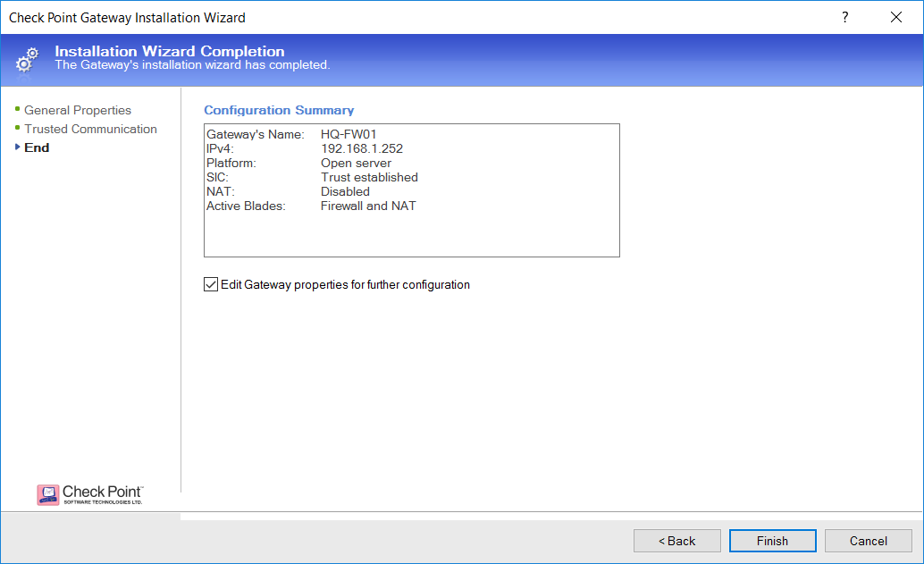Click the Active Blades label
This screenshot has height=564, width=924.
[x=246, y=206]
